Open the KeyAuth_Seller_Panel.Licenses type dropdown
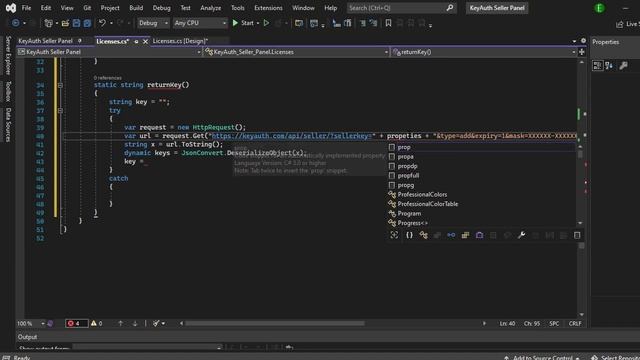The height and width of the screenshot is (360, 640). 296,52
